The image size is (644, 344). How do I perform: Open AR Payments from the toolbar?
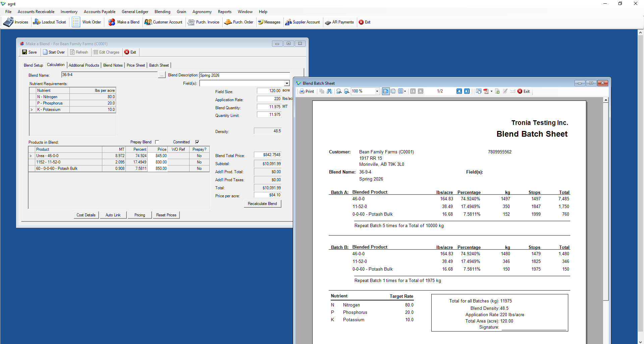(339, 22)
